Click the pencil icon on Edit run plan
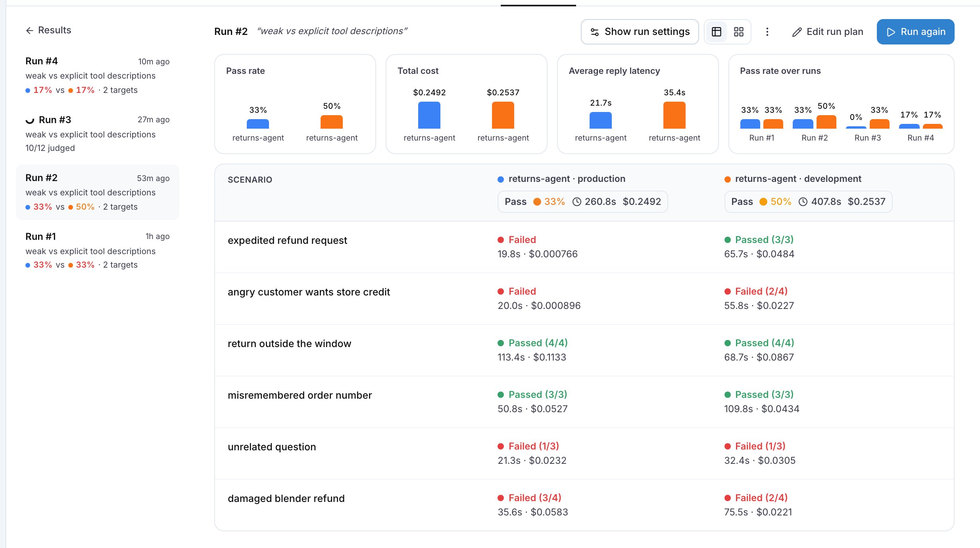 pyautogui.click(x=797, y=32)
